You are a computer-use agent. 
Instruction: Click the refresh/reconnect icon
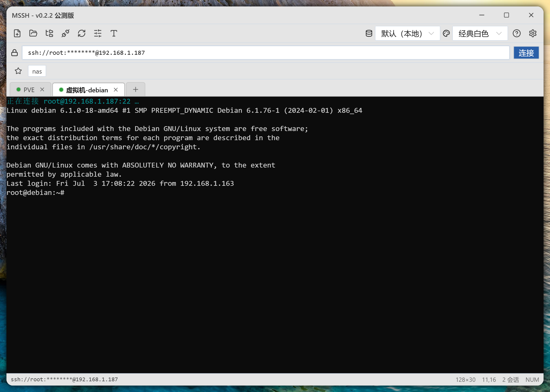(x=82, y=33)
